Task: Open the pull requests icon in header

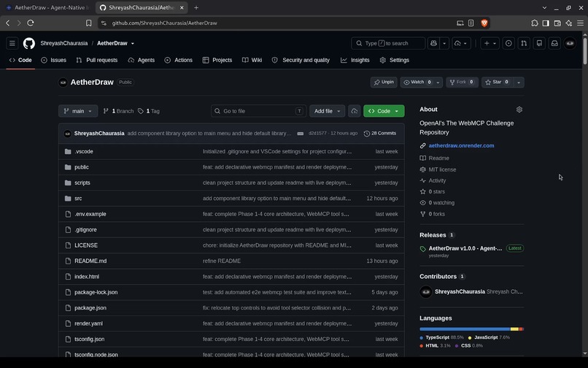Action: point(524,43)
